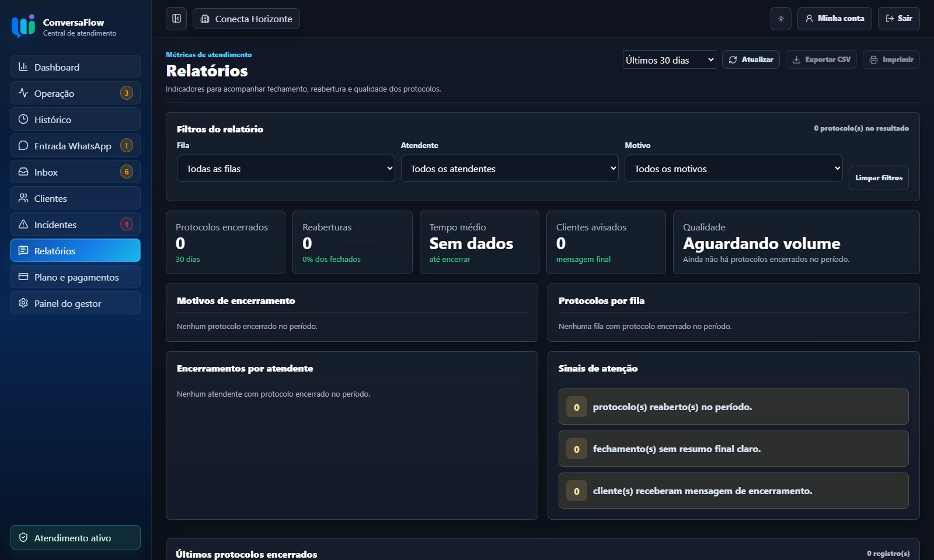Click the shield icon in Atendimento ativo

(23, 537)
